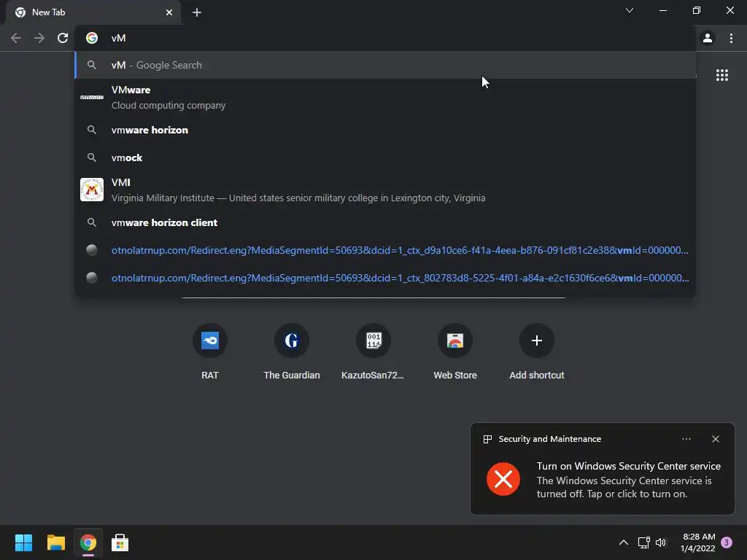Click the red X security alert icon
This screenshot has width=747, height=560.
(x=503, y=479)
